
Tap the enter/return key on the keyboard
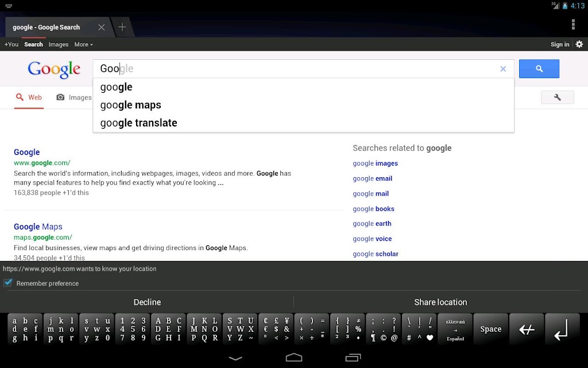(562, 329)
